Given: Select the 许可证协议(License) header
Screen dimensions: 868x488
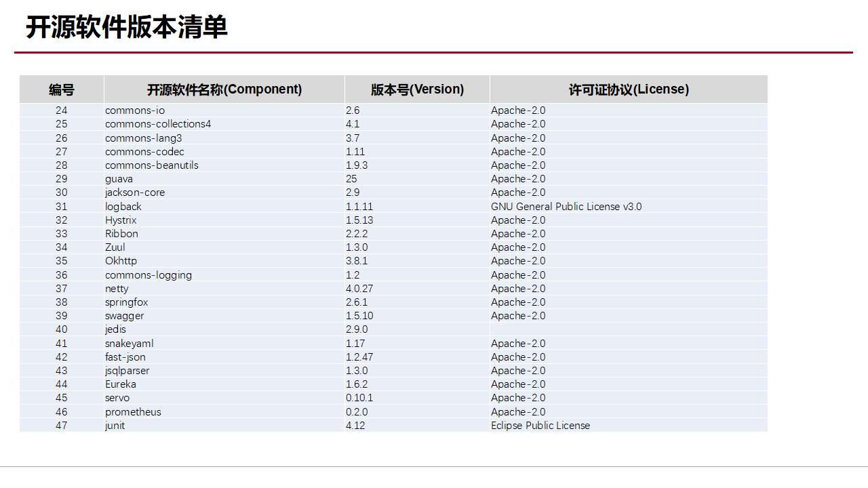Looking at the screenshot, I should (629, 89).
